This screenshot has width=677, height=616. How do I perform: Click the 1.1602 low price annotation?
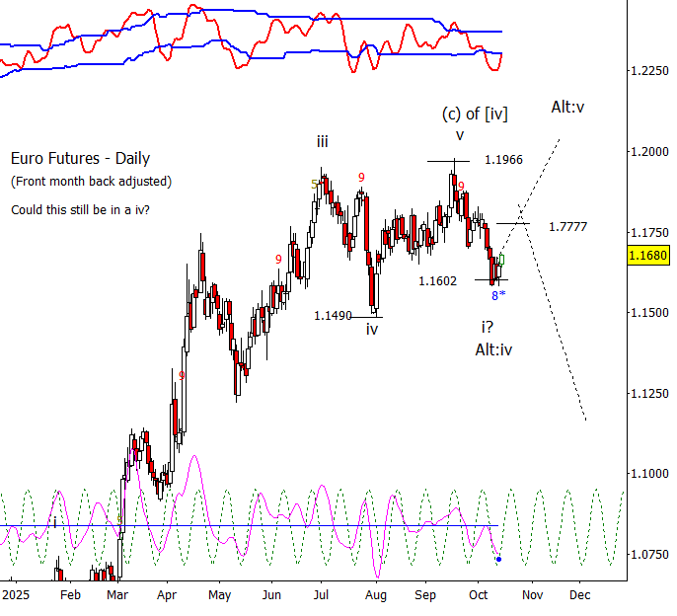pyautogui.click(x=437, y=281)
